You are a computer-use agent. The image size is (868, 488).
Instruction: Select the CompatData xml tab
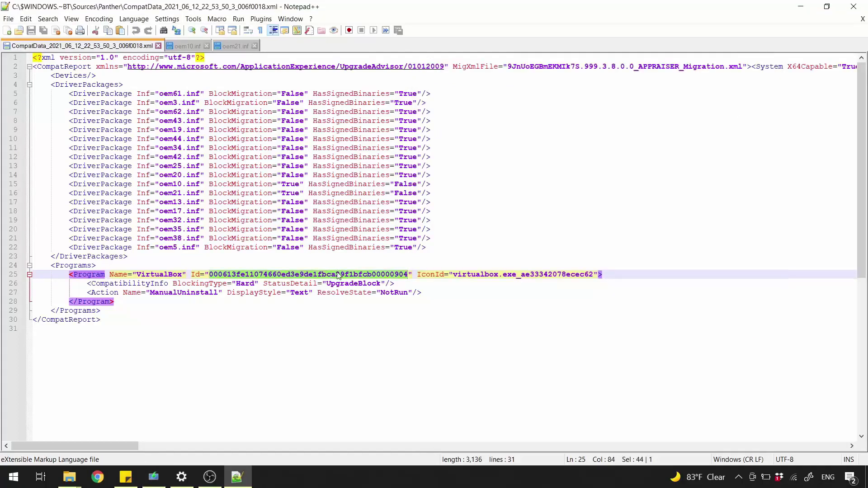(82, 46)
